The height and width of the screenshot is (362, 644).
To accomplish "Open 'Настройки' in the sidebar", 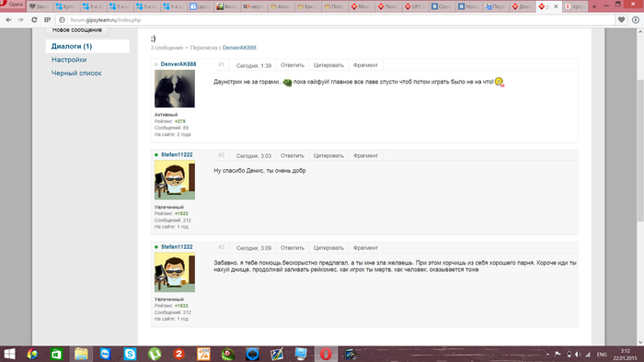I will 69,60.
